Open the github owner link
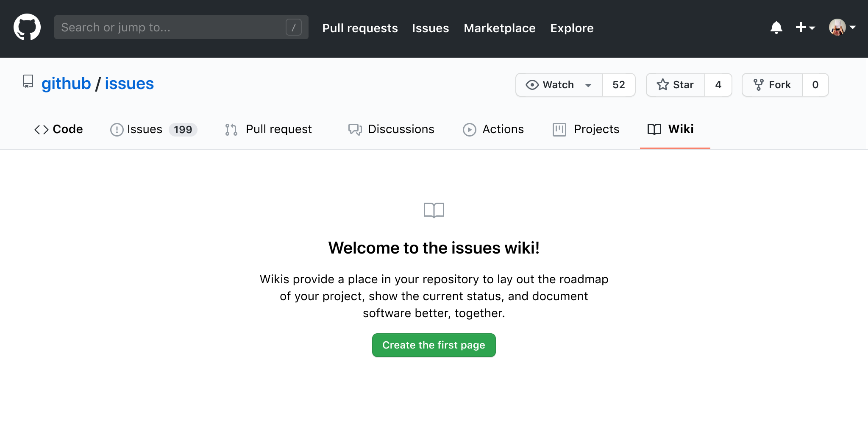Viewport: 868px width, 424px height. pyautogui.click(x=66, y=84)
